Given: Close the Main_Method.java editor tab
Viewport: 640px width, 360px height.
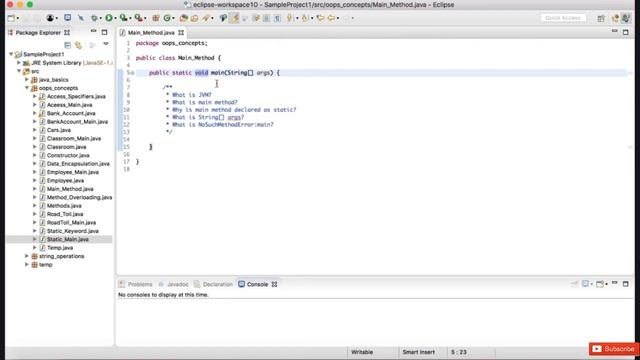Looking at the screenshot, I should tap(181, 33).
